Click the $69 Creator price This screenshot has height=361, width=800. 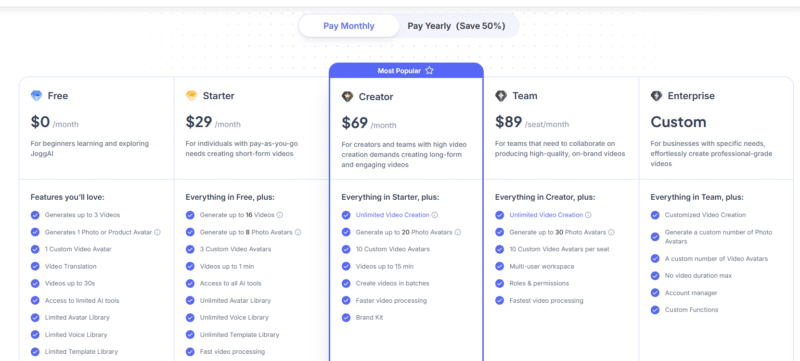point(355,123)
